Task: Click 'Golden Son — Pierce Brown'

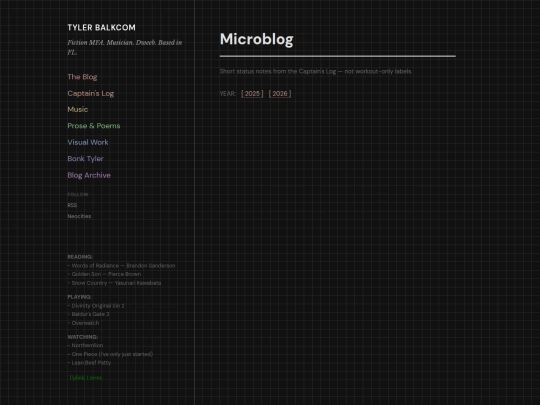Action: (104, 274)
